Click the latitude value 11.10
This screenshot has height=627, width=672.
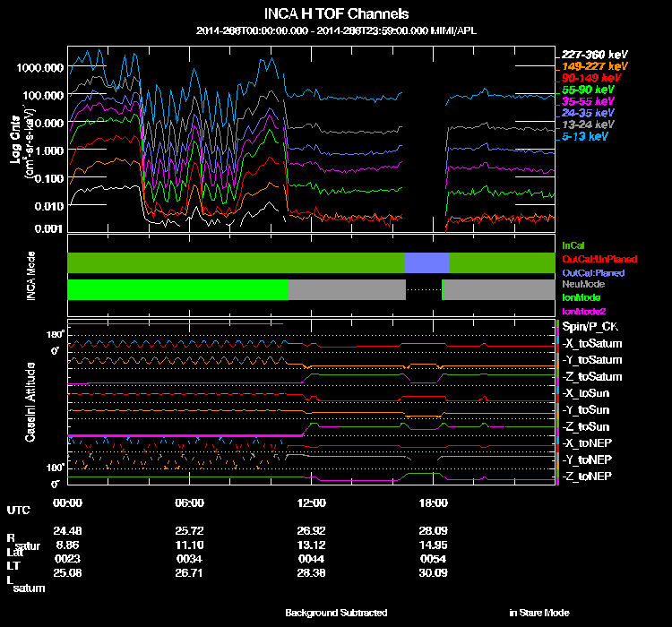pos(189,545)
